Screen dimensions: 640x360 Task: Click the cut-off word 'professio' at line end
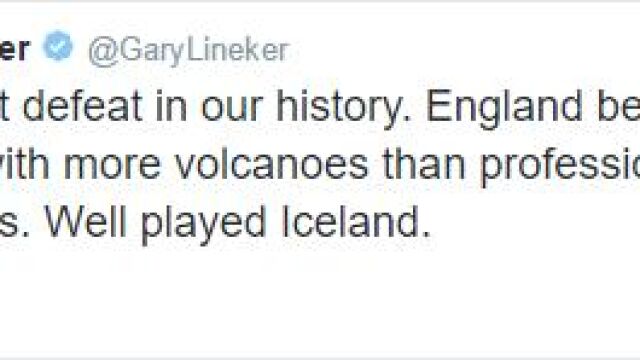point(560,167)
